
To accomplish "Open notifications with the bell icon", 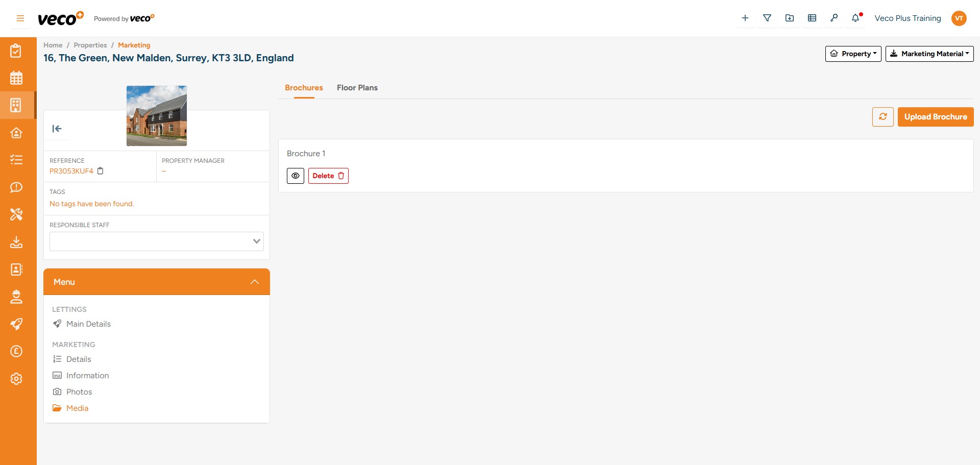I will (x=854, y=18).
